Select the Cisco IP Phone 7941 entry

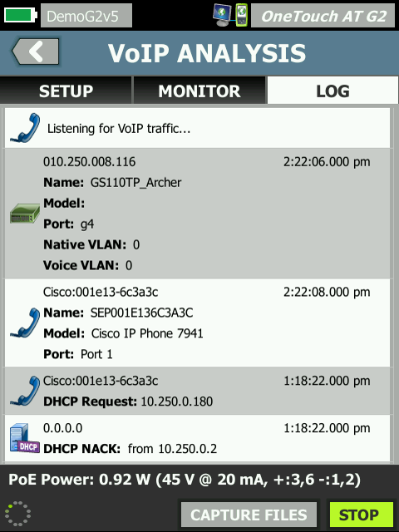(198, 323)
